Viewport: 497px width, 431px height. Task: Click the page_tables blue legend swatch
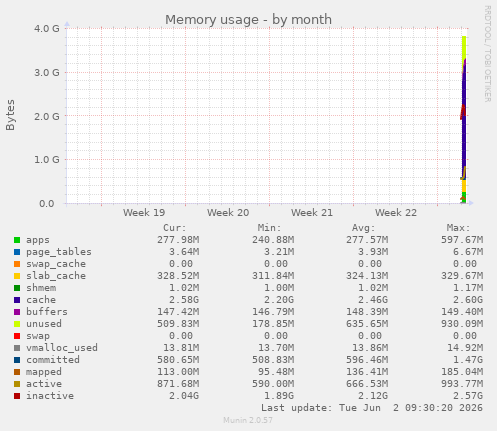click(17, 252)
